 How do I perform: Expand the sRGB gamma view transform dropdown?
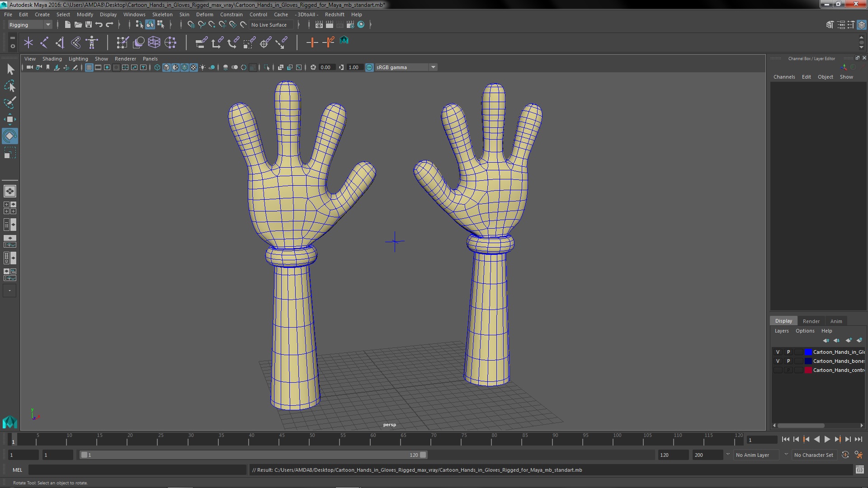coord(433,67)
